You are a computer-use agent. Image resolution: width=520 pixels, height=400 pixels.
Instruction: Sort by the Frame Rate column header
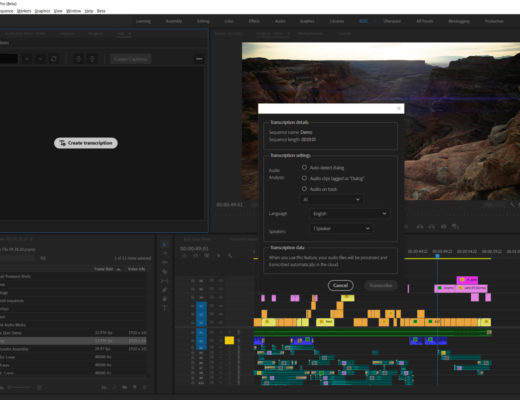click(x=104, y=269)
